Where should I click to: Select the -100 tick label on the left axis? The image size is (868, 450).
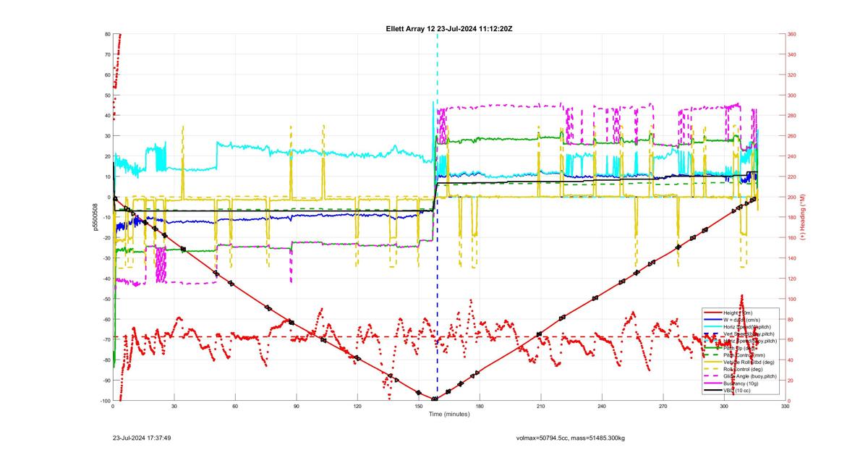coord(104,401)
